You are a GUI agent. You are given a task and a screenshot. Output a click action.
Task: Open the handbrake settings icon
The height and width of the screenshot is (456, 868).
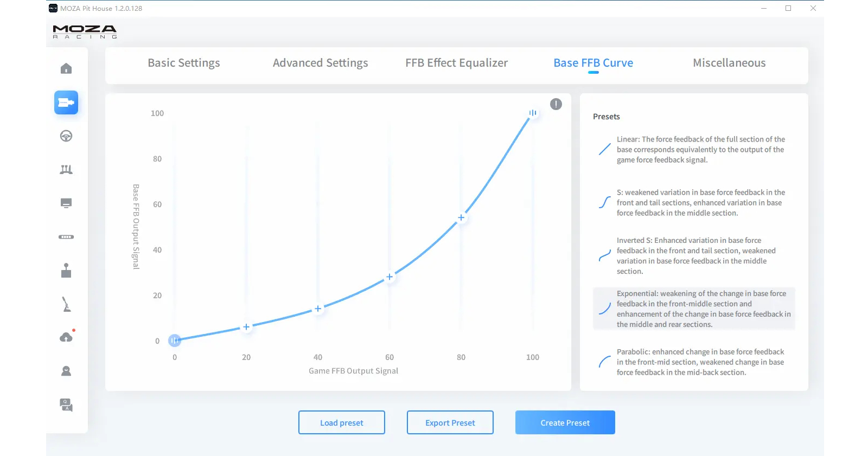[66, 304]
